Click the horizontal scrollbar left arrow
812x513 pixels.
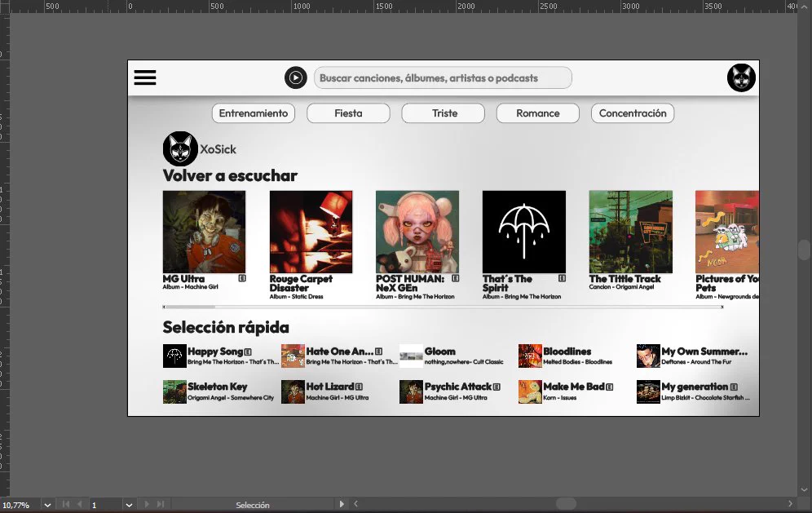tap(355, 504)
